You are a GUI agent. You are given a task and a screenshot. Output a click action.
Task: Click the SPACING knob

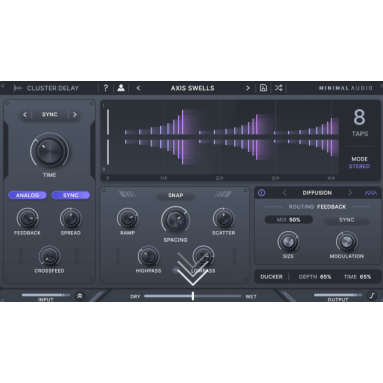(175, 220)
